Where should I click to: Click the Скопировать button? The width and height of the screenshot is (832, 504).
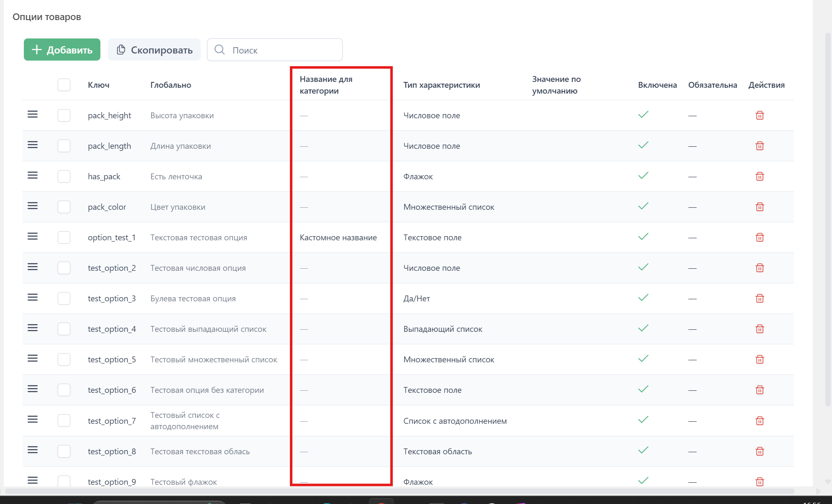154,50
